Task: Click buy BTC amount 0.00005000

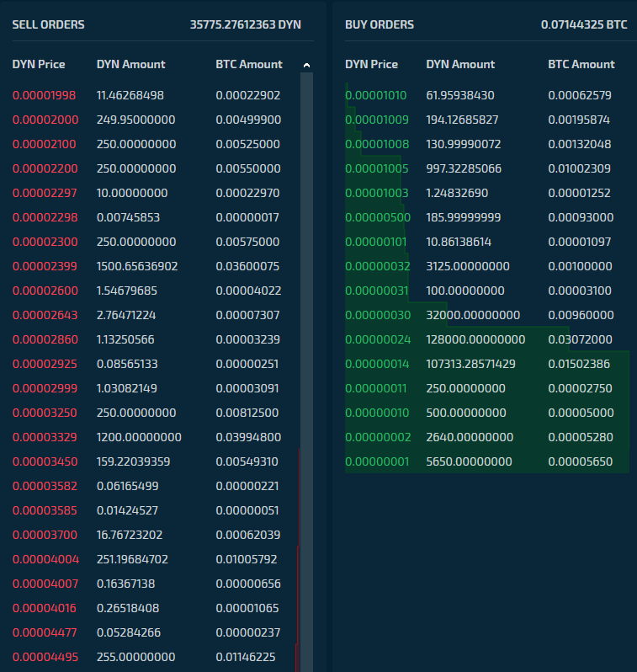Action: click(581, 413)
